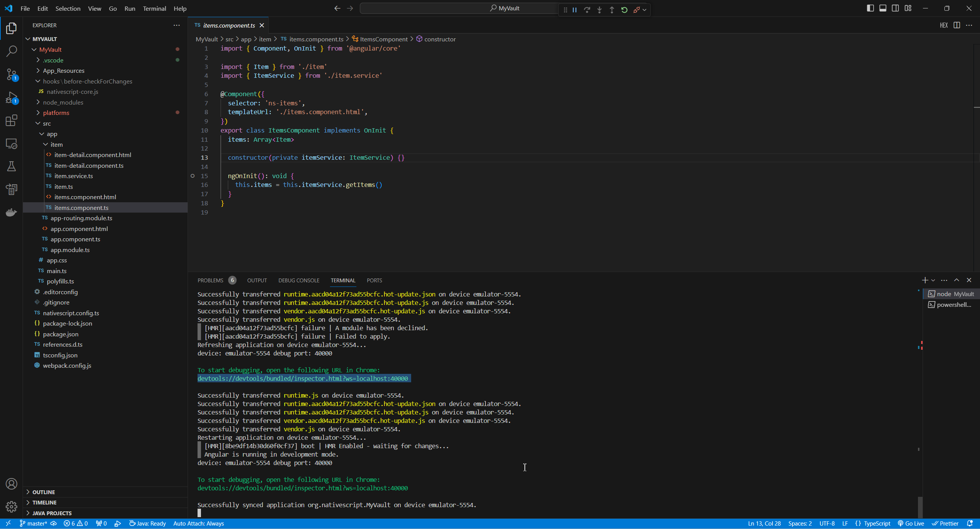Pause the debug session
The width and height of the screenshot is (980, 529).
(575, 10)
